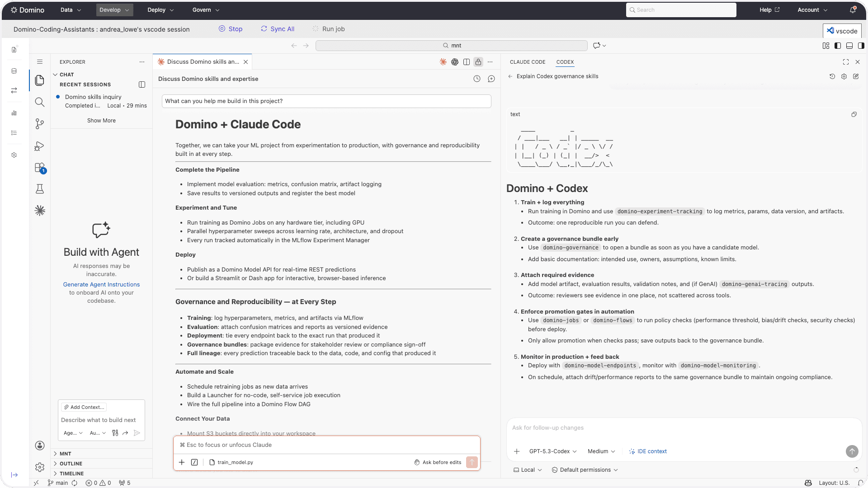Open the Extensions view with badge
Image resolution: width=868 pixels, height=488 pixels.
(40, 168)
